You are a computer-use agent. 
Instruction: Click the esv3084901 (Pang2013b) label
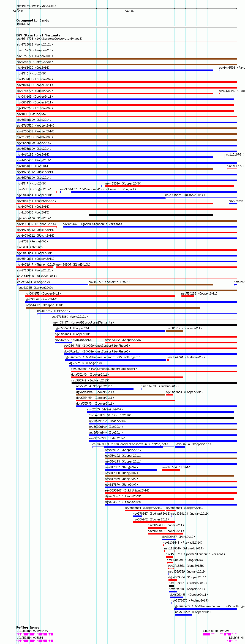pyautogui.click(x=185, y=560)
